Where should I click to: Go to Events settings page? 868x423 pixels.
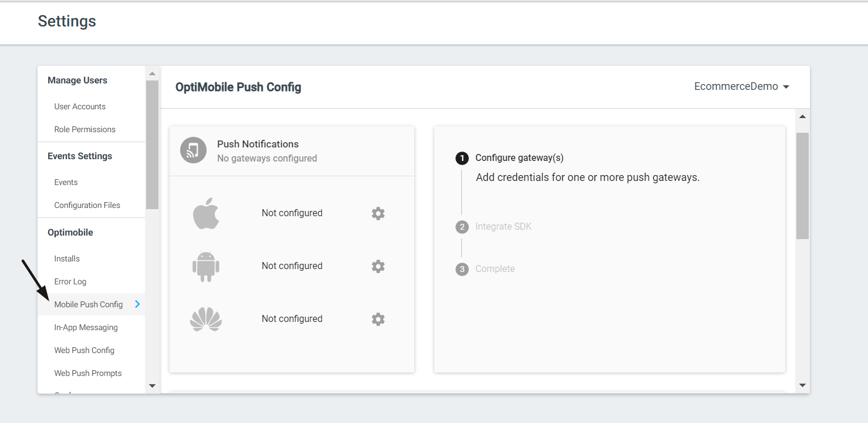[66, 182]
